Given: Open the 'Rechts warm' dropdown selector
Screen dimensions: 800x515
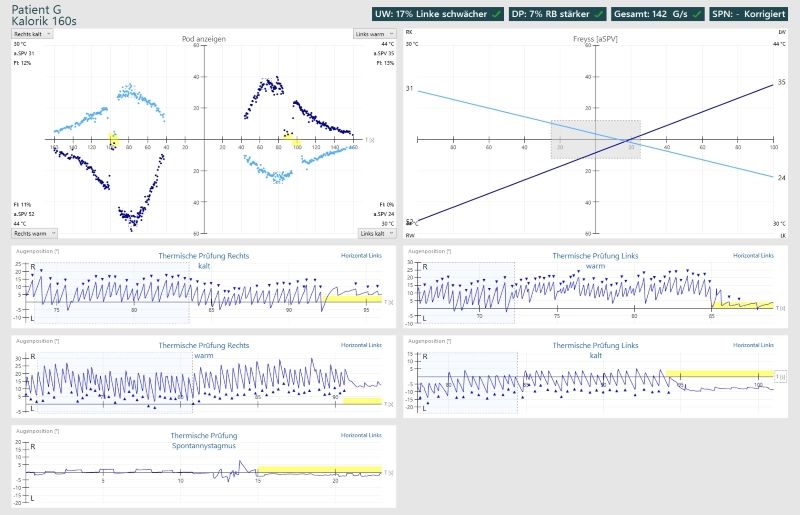Looking at the screenshot, I should point(34,233).
